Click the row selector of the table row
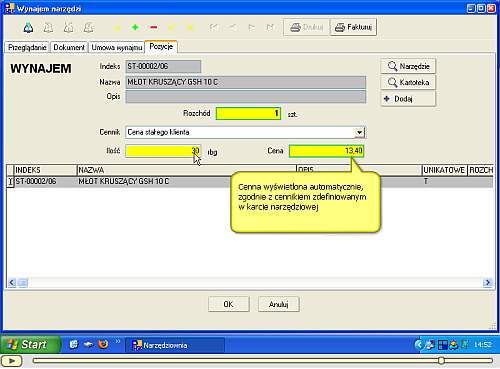This screenshot has height=369, width=500. tap(10, 181)
